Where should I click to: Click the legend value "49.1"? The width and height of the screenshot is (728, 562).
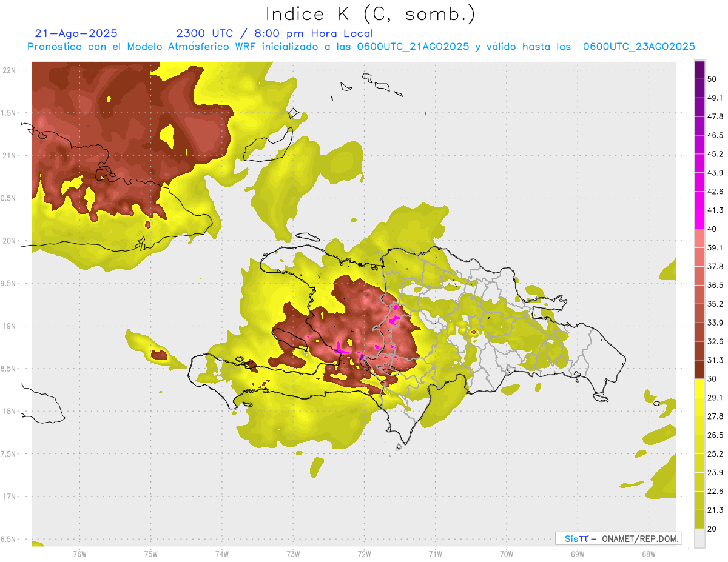[715, 98]
